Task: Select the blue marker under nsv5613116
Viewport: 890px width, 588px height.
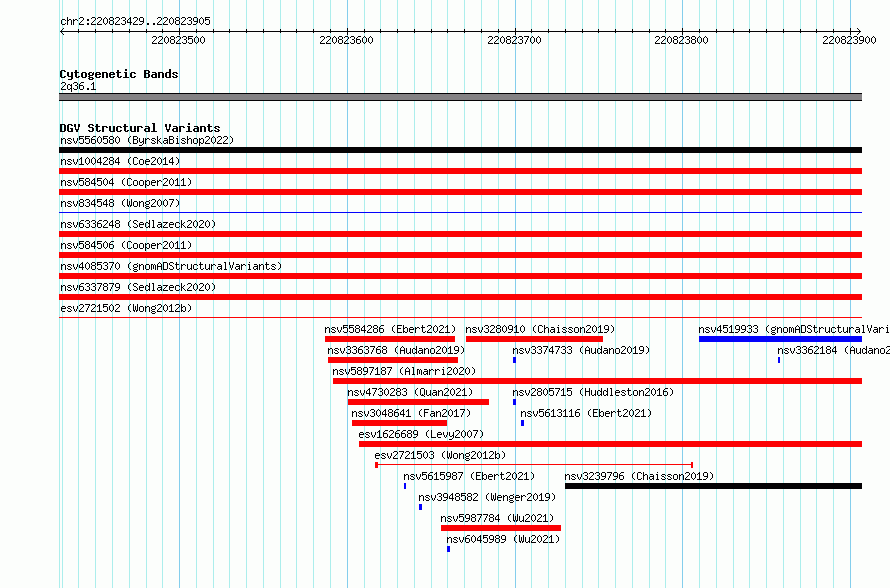Action: pyautogui.click(x=523, y=423)
